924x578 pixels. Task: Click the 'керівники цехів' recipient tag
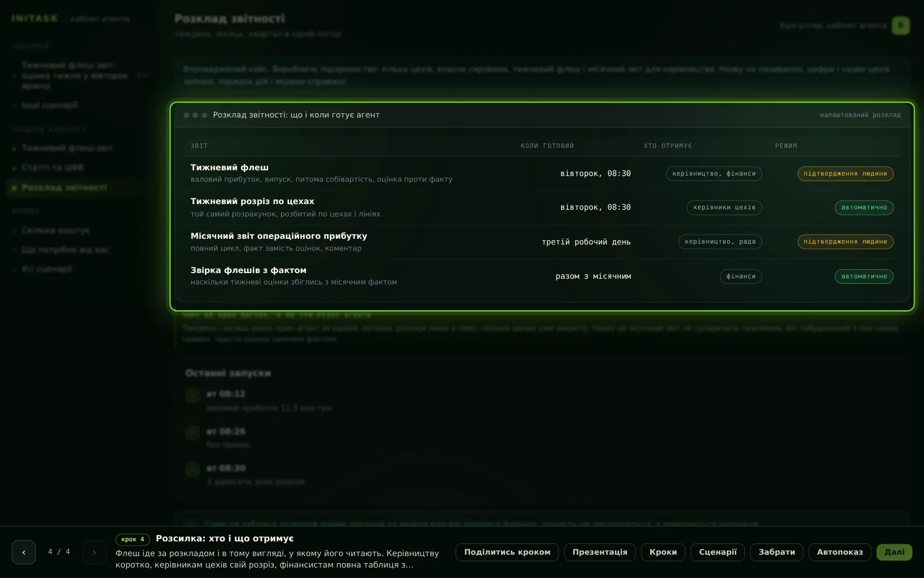coord(724,207)
